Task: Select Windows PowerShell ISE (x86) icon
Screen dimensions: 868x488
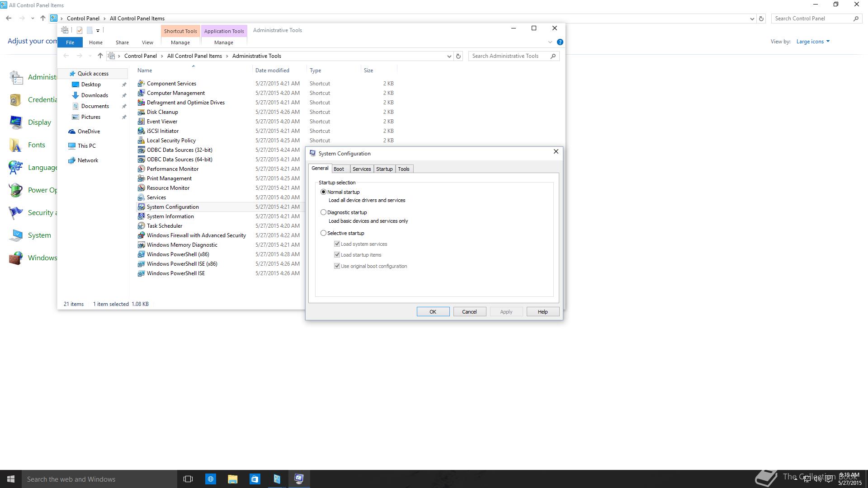Action: click(x=141, y=264)
